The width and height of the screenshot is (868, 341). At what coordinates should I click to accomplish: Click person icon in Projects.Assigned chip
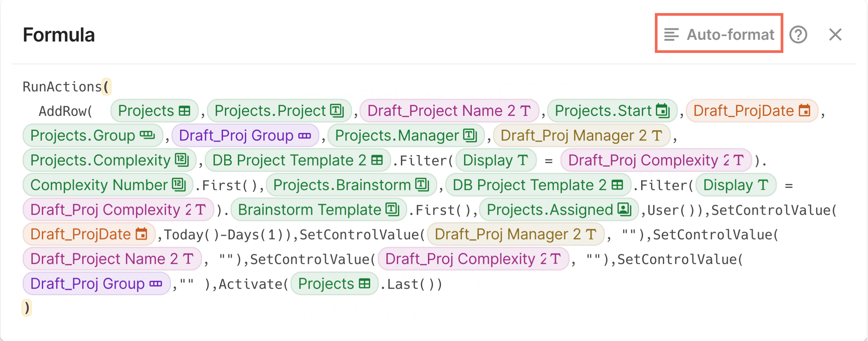(x=624, y=210)
